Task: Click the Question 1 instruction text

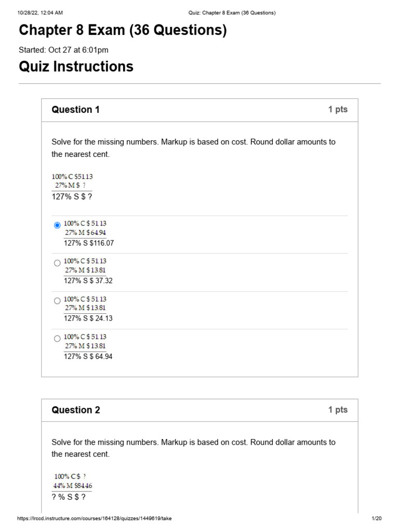Action: [193, 148]
